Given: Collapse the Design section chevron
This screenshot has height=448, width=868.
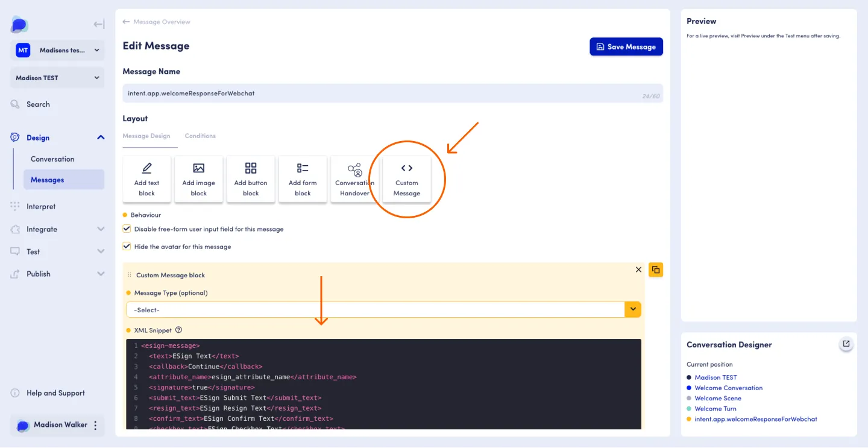Looking at the screenshot, I should [x=101, y=137].
